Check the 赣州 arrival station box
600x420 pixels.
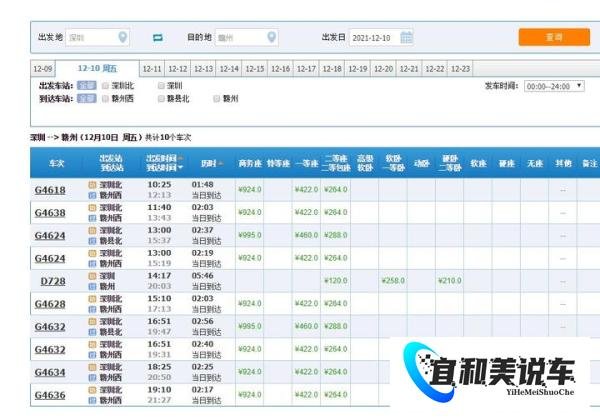[x=217, y=99]
